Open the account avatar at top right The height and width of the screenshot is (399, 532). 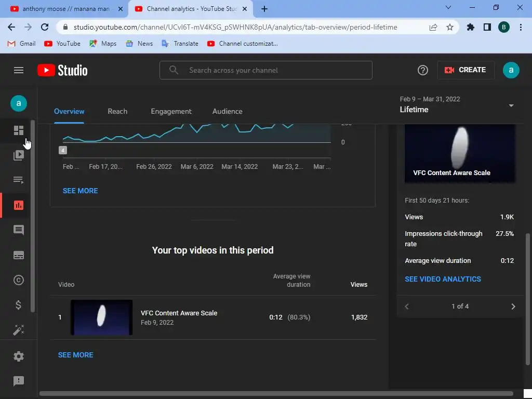pyautogui.click(x=511, y=70)
